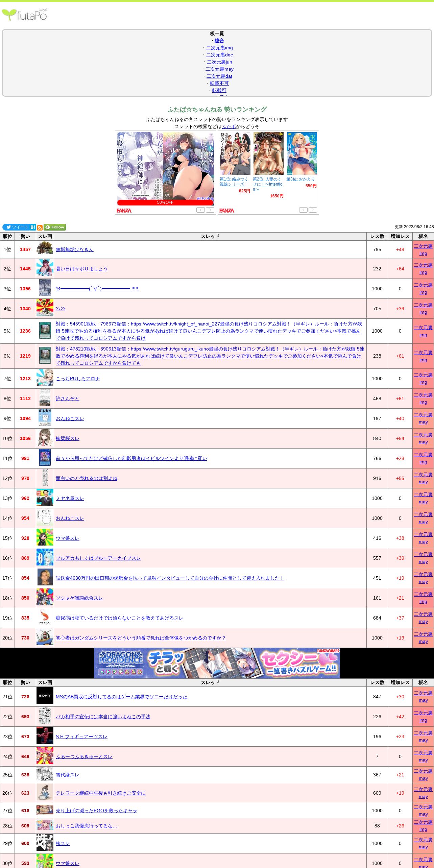Open thread こっちPUしろアロナ
434x868 pixels.
(78, 379)
